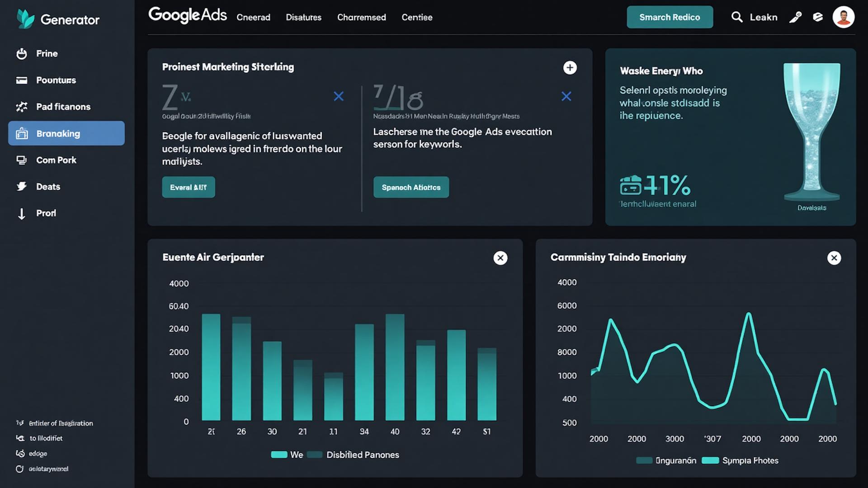Viewport: 868px width, 488px height.
Task: Close the Carmmisiny Taindo Emoriahy chart
Action: 834,258
